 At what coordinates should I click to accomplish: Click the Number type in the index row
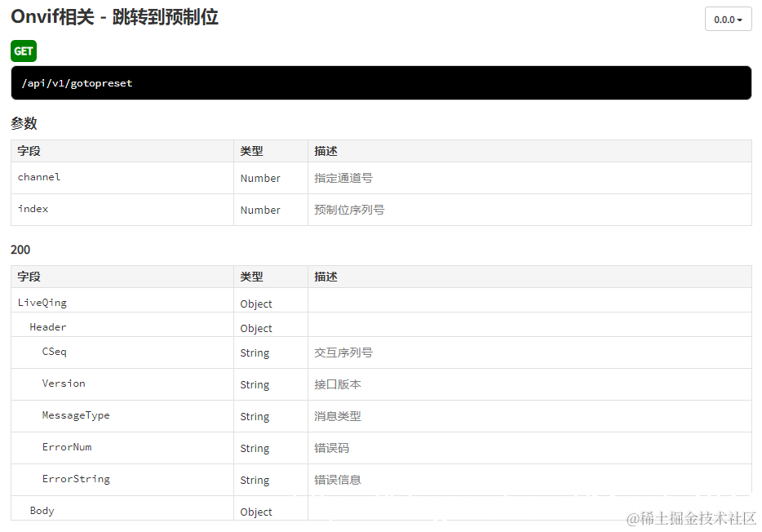(x=260, y=210)
